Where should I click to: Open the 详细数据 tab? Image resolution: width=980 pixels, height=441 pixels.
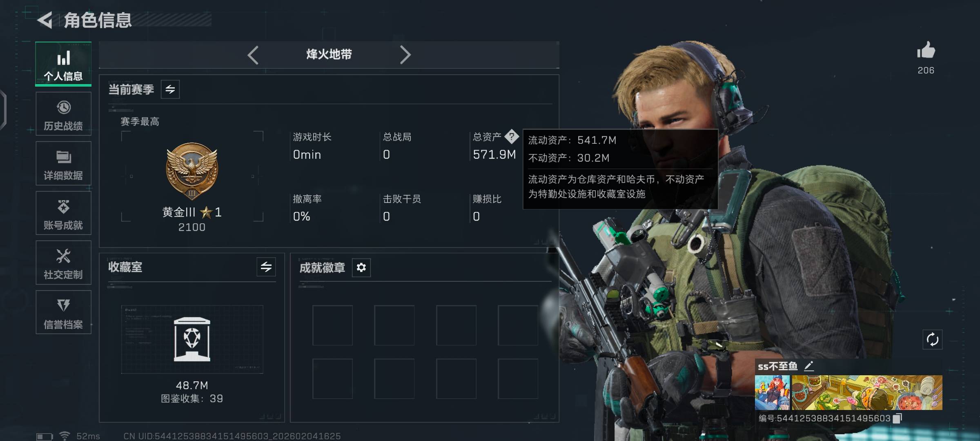(x=63, y=163)
